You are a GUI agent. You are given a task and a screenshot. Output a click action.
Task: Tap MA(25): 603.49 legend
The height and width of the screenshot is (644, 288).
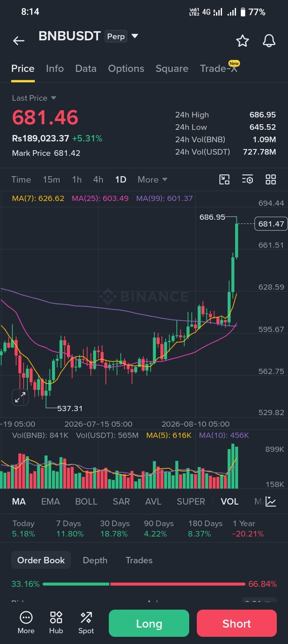coord(100,198)
